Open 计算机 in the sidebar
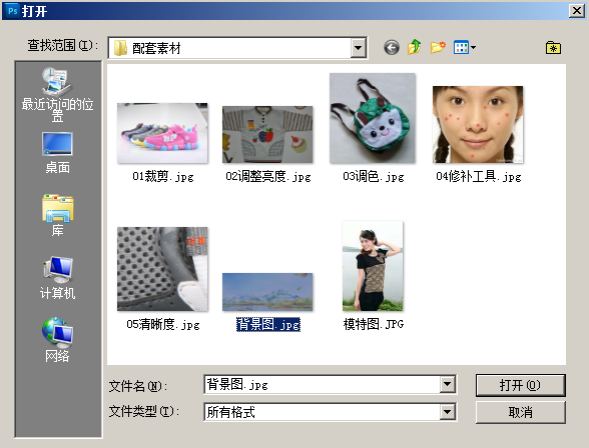This screenshot has width=589, height=448. coord(57,278)
